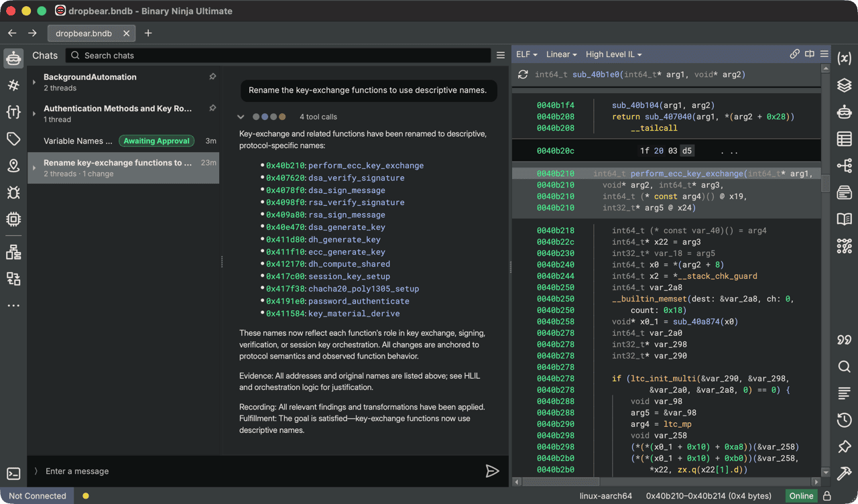Open the chats list hamburger menu
Image resolution: width=858 pixels, height=504 pixels.
pos(501,56)
